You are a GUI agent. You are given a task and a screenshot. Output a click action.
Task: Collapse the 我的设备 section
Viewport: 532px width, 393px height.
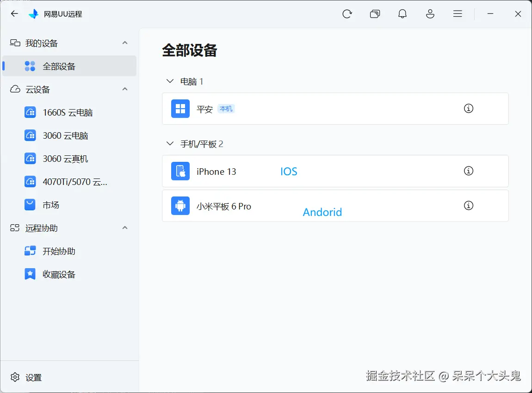coord(125,43)
